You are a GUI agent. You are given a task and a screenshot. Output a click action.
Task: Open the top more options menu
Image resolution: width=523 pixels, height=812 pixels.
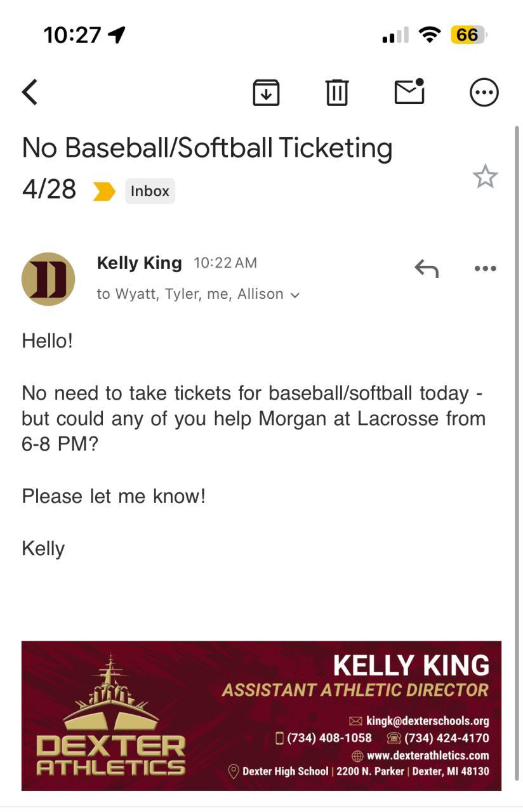point(484,93)
